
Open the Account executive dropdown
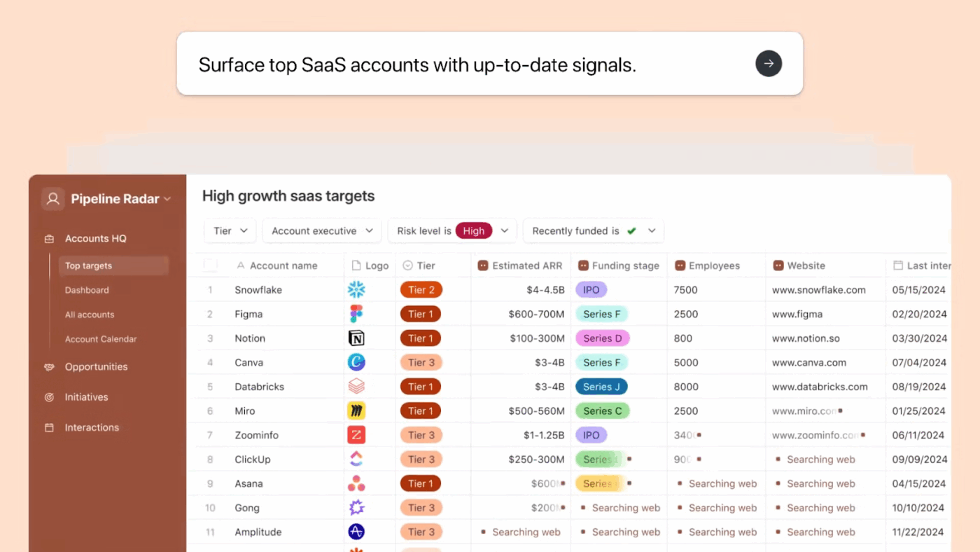321,230
